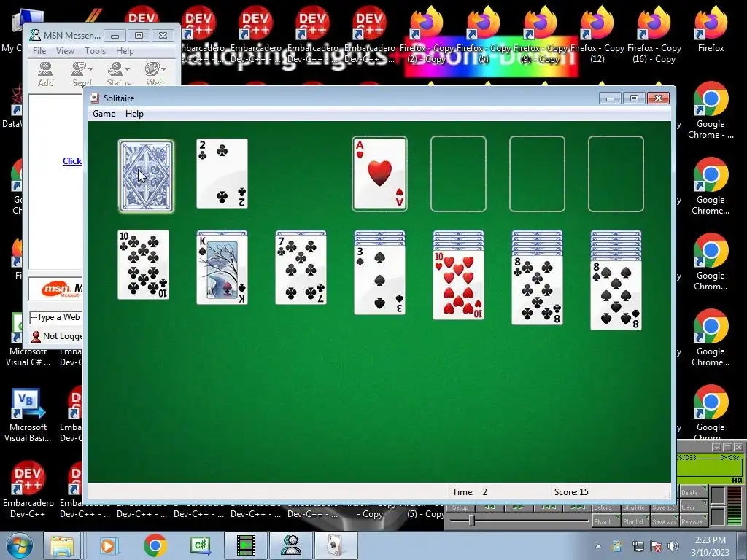Screen dimensions: 747x560
Task: Click the 'Click' link in MSN Messenger
Action: 72,161
